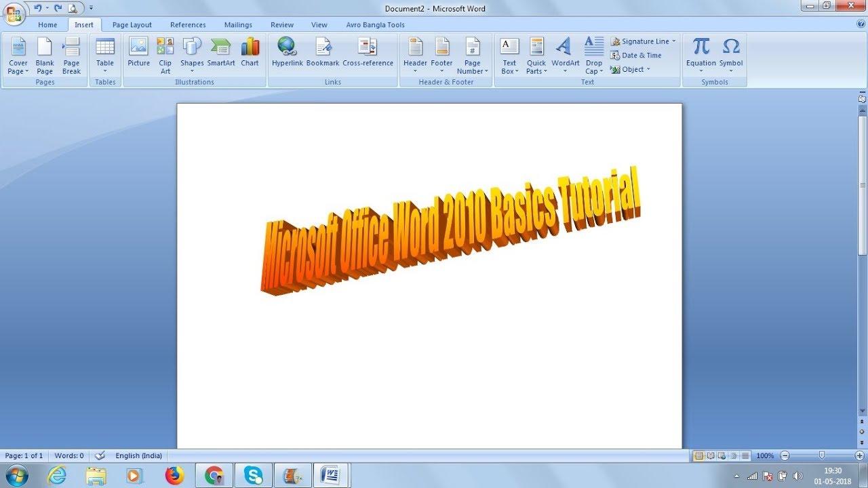The image size is (868, 488).
Task: Redo the last action
Action: pos(58,8)
